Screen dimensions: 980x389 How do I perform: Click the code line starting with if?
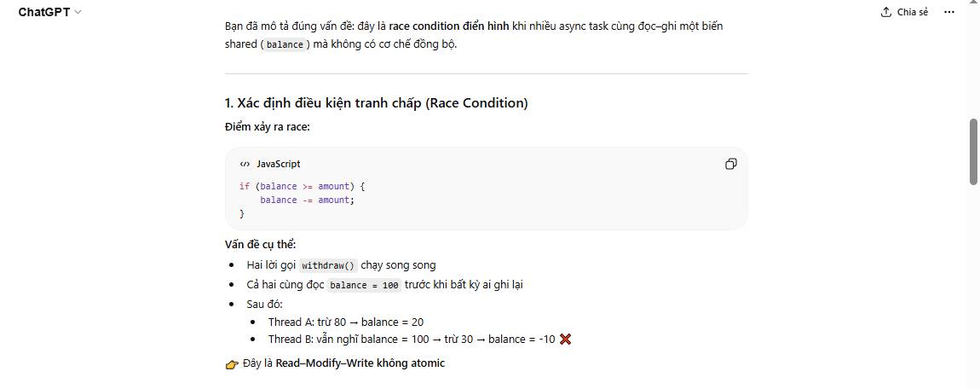click(x=302, y=186)
